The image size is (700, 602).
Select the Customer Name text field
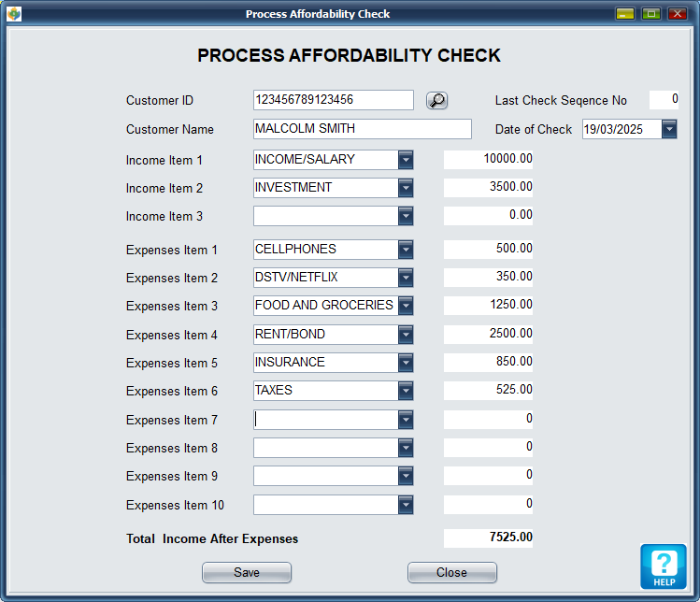(362, 129)
